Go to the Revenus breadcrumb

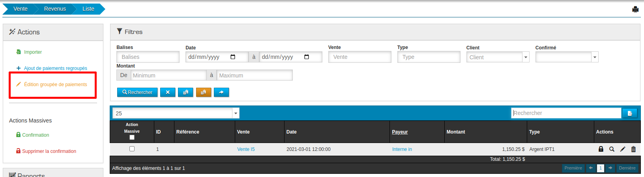tap(55, 9)
